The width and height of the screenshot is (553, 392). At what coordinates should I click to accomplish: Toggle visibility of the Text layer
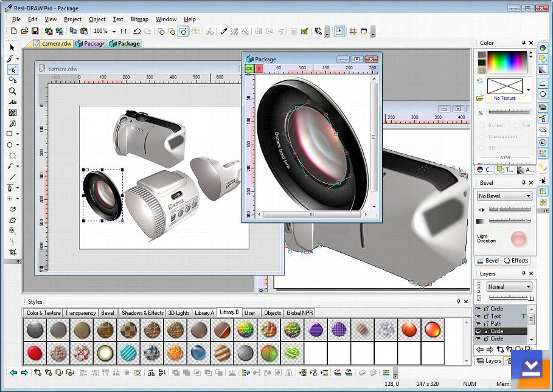[478, 316]
